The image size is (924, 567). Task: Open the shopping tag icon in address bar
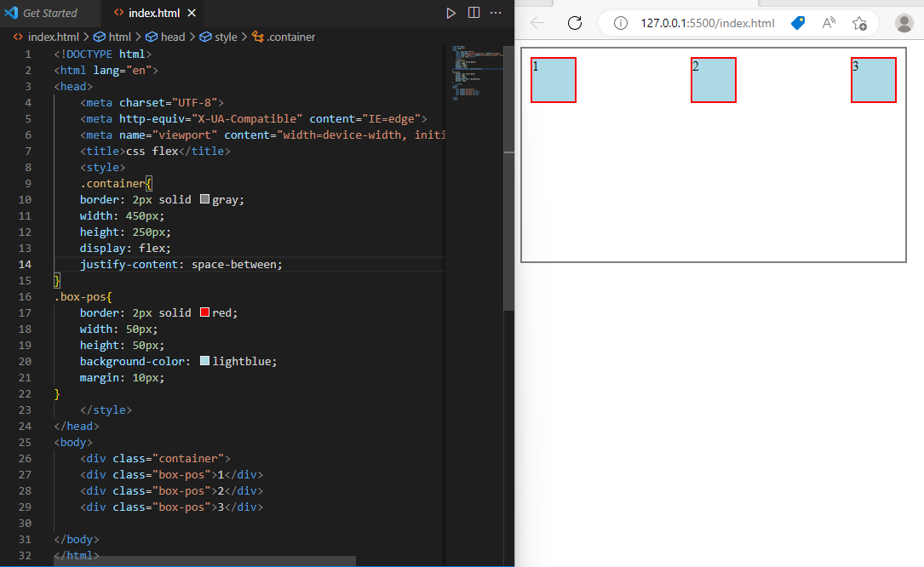[798, 23]
